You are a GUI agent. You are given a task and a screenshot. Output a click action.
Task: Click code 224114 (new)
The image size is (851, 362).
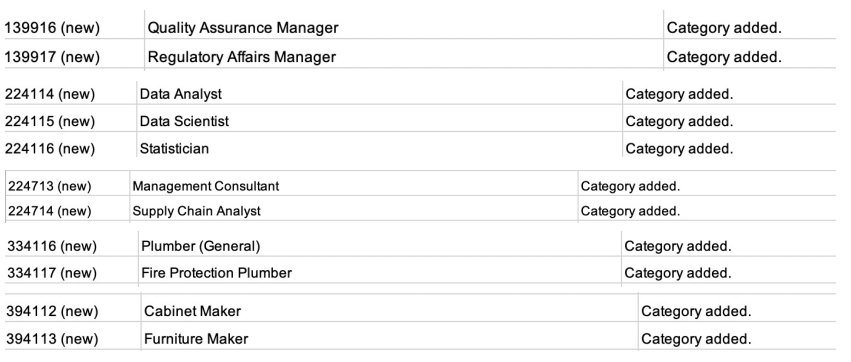50,94
